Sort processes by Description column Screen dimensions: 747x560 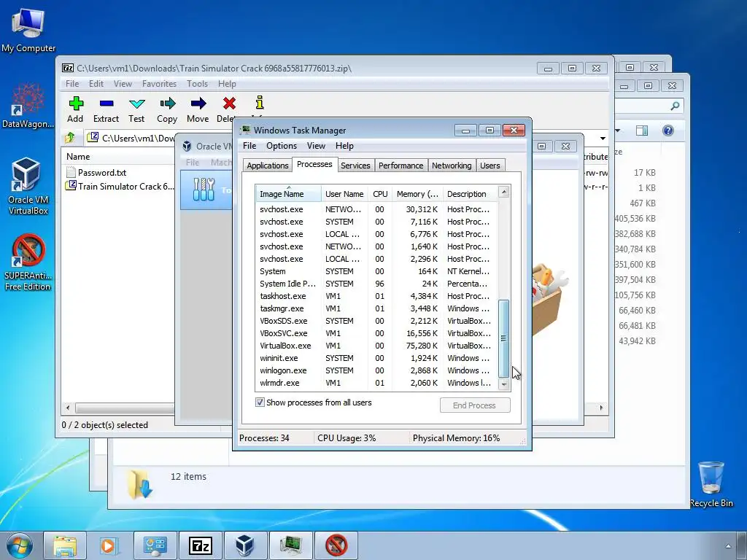[470, 194]
